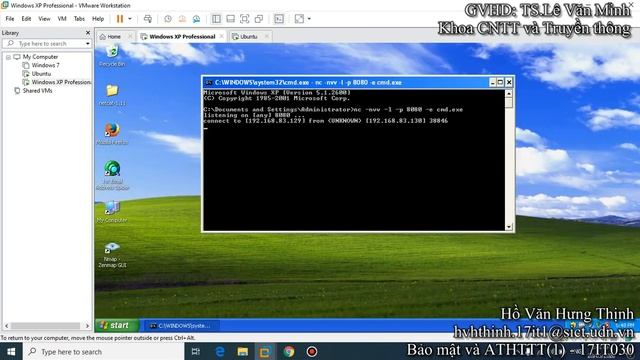
Task: Open the console view icon
Action: [x=279, y=19]
